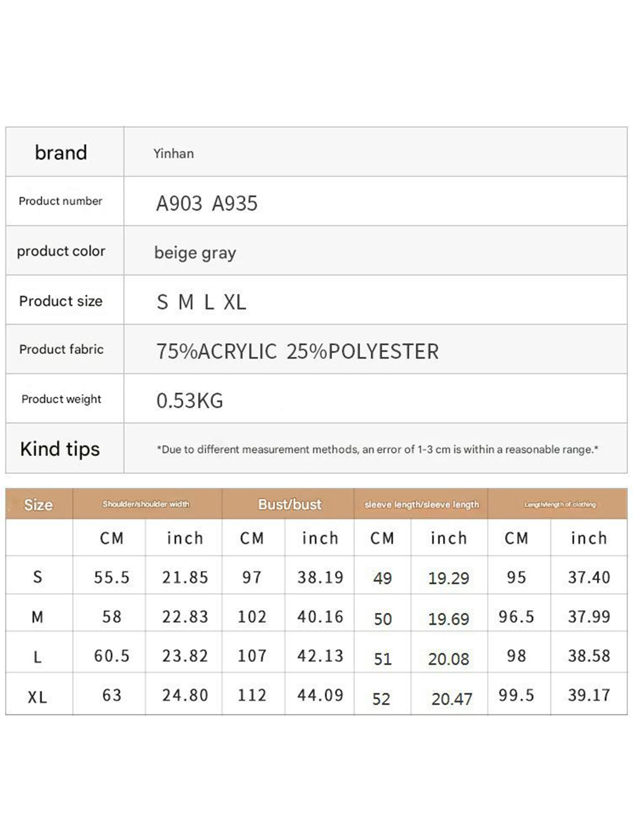Click Length of clothing header
Screen dimensions: 633x840
pyautogui.click(x=560, y=505)
